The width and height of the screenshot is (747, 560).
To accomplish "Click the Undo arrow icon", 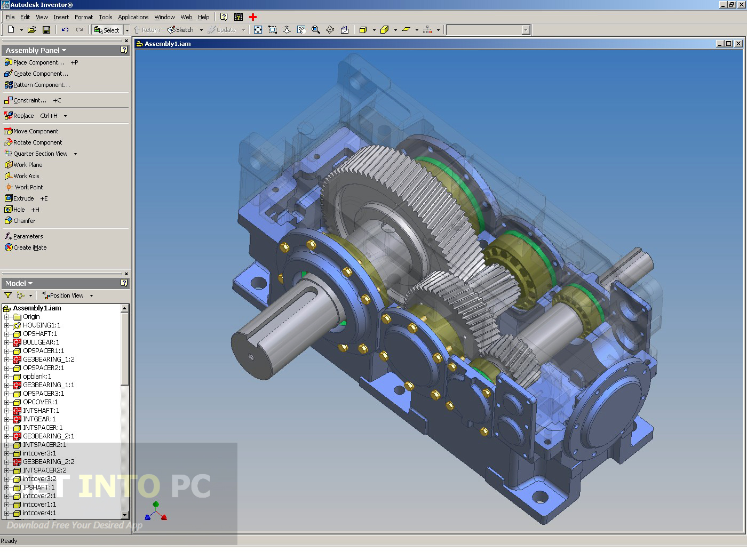I will [x=65, y=30].
